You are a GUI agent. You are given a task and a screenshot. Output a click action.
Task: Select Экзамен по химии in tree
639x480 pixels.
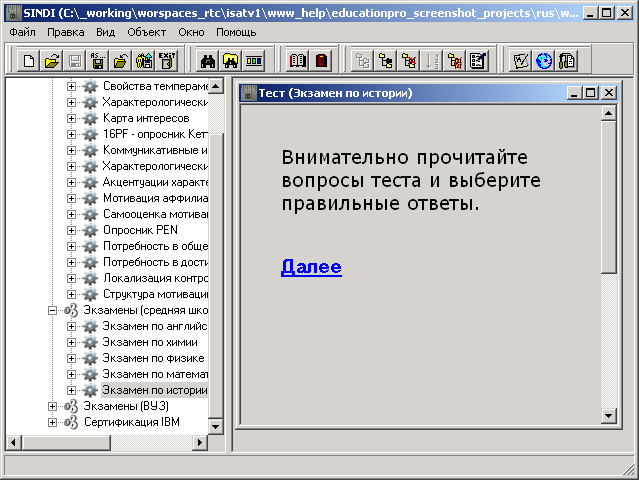coord(144,342)
